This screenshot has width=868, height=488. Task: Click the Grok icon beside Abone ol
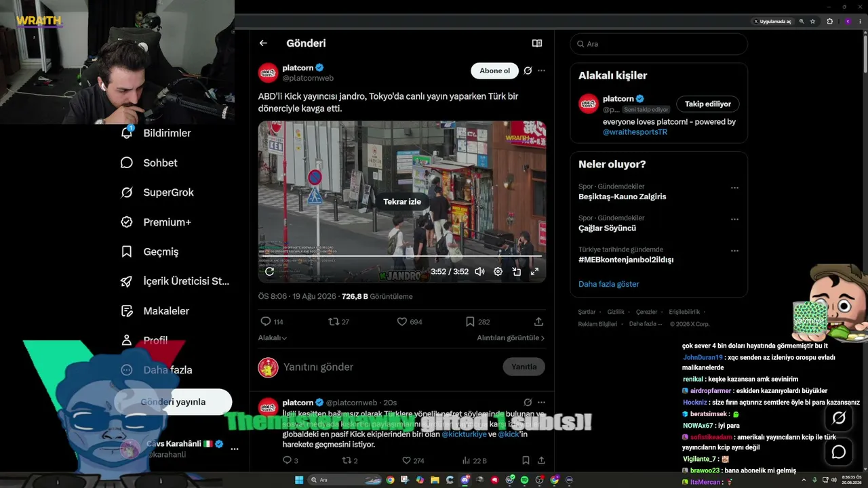[528, 70]
